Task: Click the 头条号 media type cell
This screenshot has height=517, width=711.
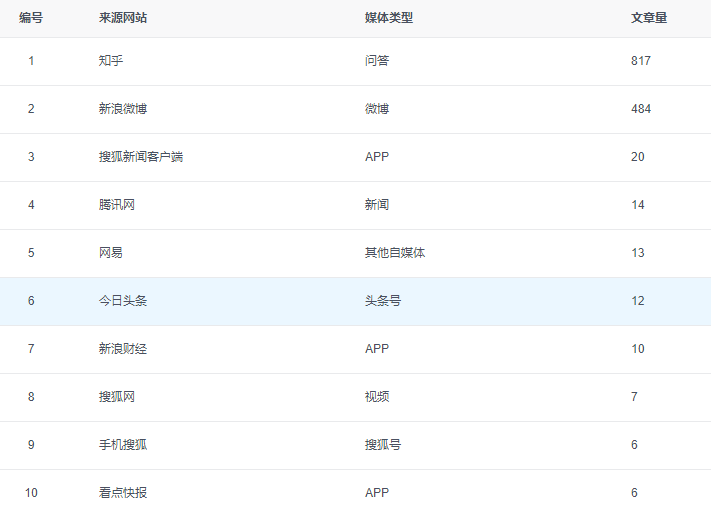Action: 383,301
